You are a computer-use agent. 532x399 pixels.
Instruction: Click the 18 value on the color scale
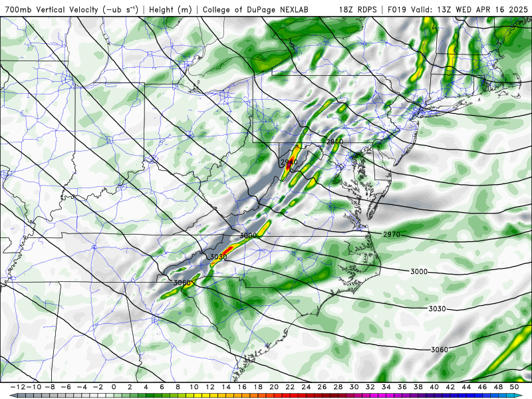coord(258,387)
